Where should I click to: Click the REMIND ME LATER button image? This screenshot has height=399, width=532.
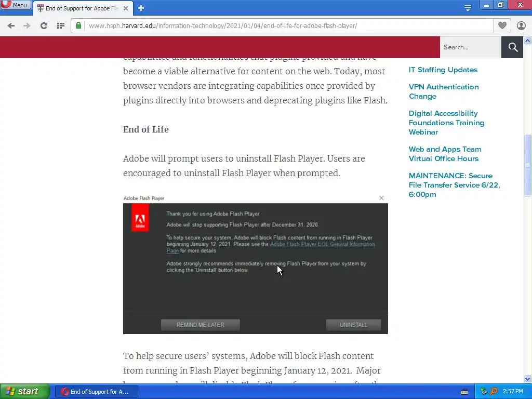200,325
